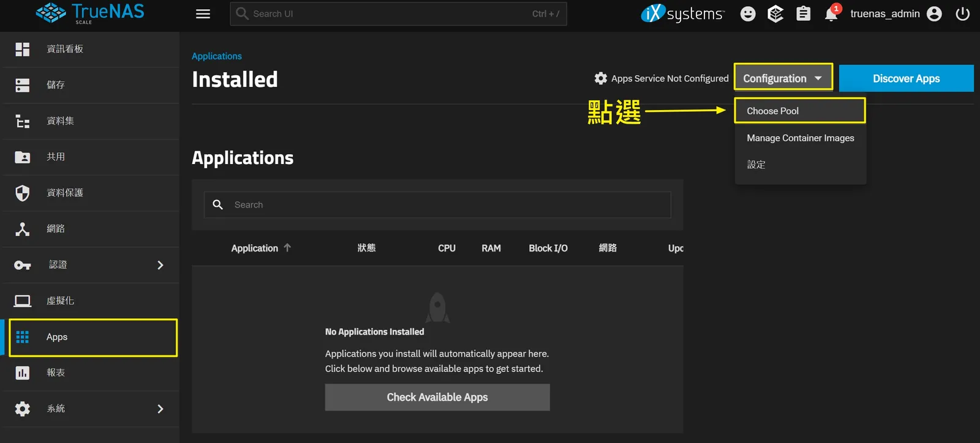Open the iXsystems logo link
The height and width of the screenshot is (443, 980).
click(x=682, y=13)
